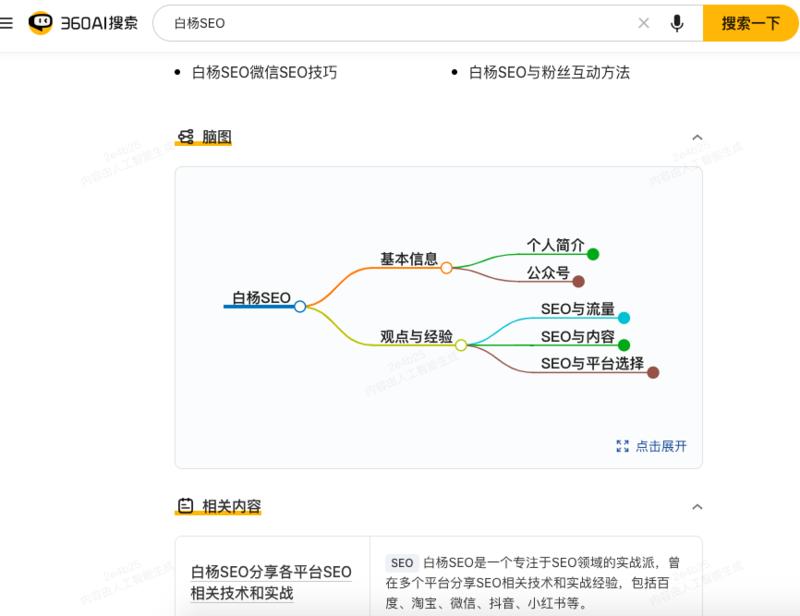
Task: Click the green dot beside 个人简介
Action: [593, 254]
